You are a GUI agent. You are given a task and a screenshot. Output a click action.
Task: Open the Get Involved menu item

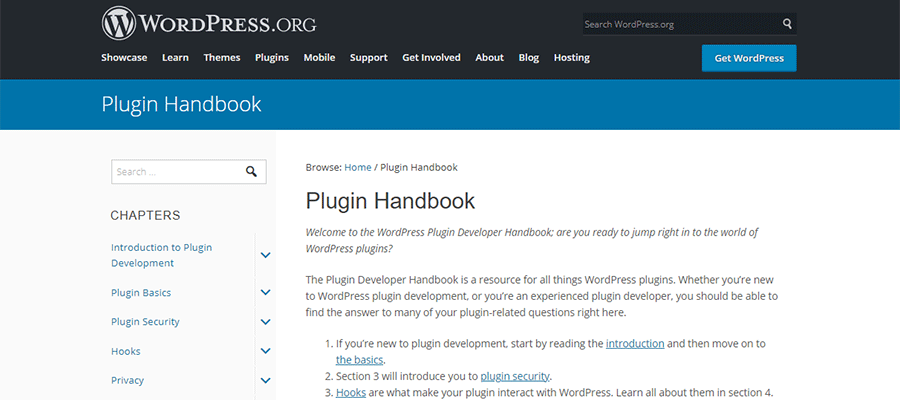pos(431,58)
